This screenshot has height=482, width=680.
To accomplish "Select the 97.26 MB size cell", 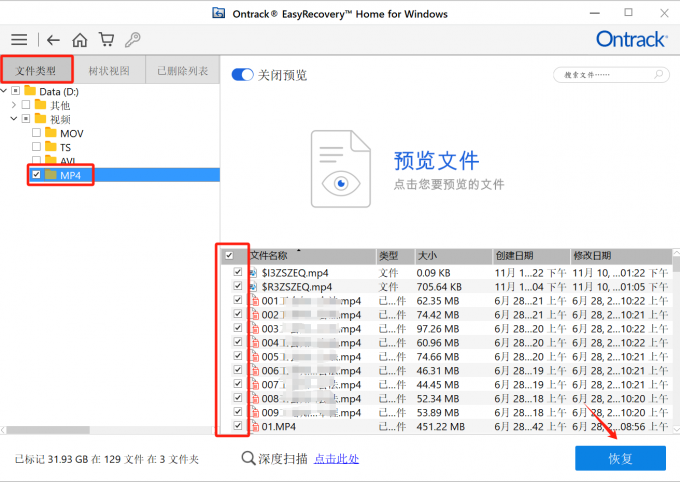I will [438, 329].
